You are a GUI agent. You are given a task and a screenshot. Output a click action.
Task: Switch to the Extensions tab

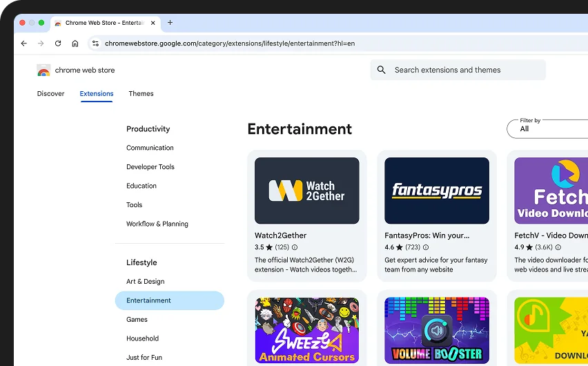click(97, 93)
